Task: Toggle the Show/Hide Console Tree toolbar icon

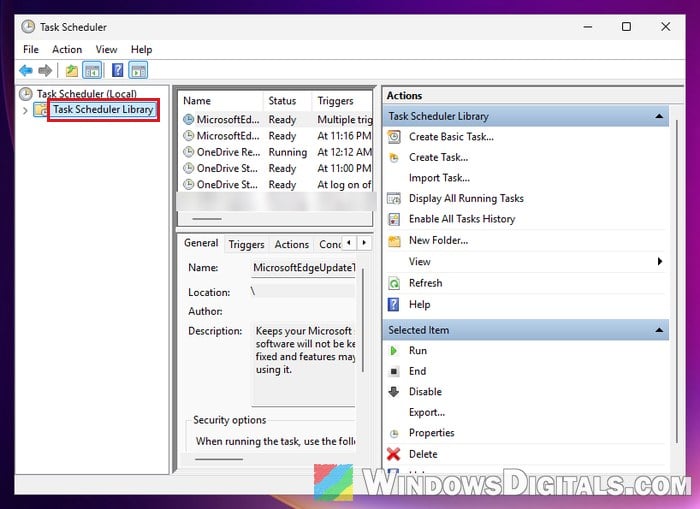Action: click(92, 71)
